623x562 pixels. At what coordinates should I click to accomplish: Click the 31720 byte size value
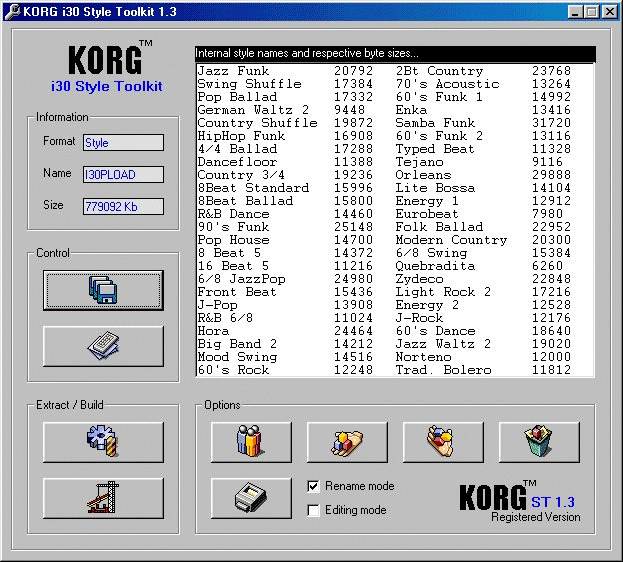click(x=551, y=123)
